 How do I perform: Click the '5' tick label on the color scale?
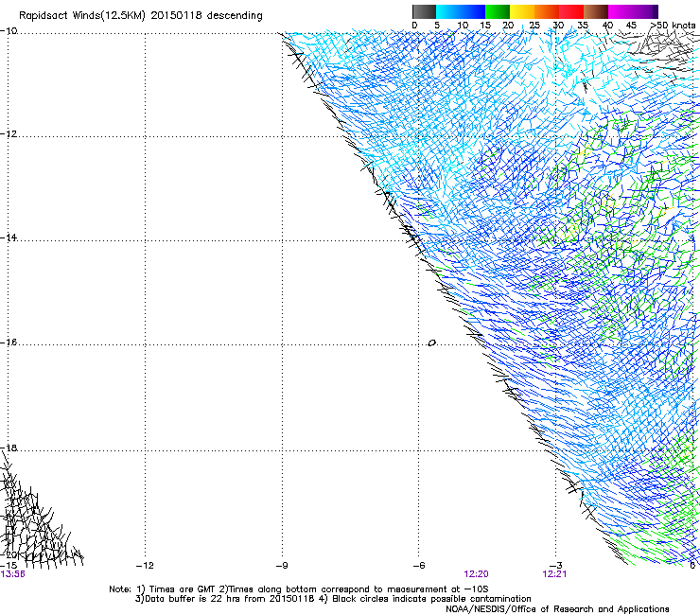click(x=437, y=26)
